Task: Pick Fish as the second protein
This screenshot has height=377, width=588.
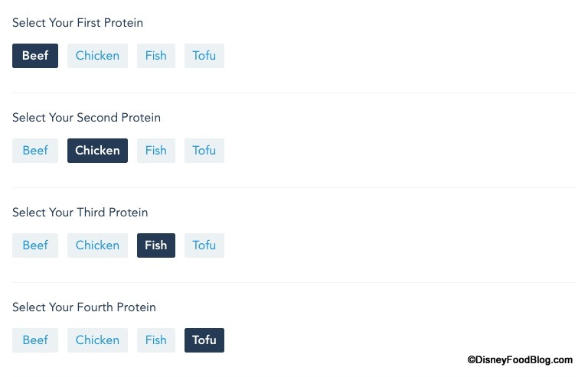Action: [155, 151]
